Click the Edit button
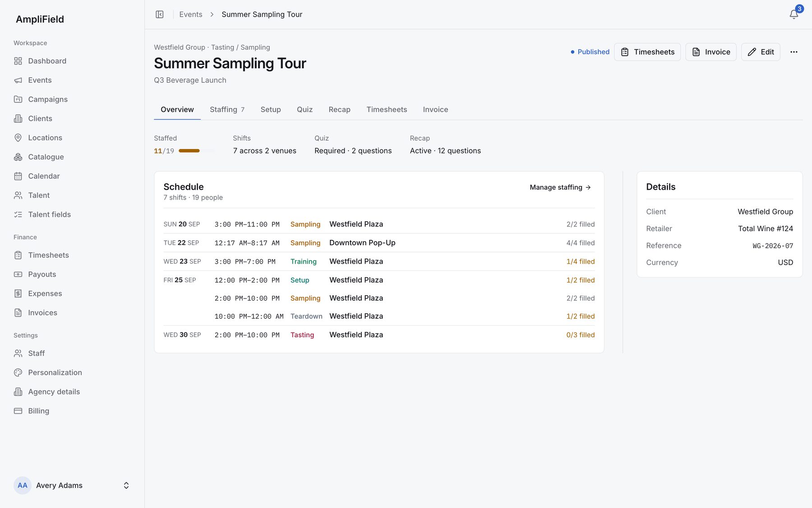This screenshot has width=812, height=508. (x=761, y=52)
